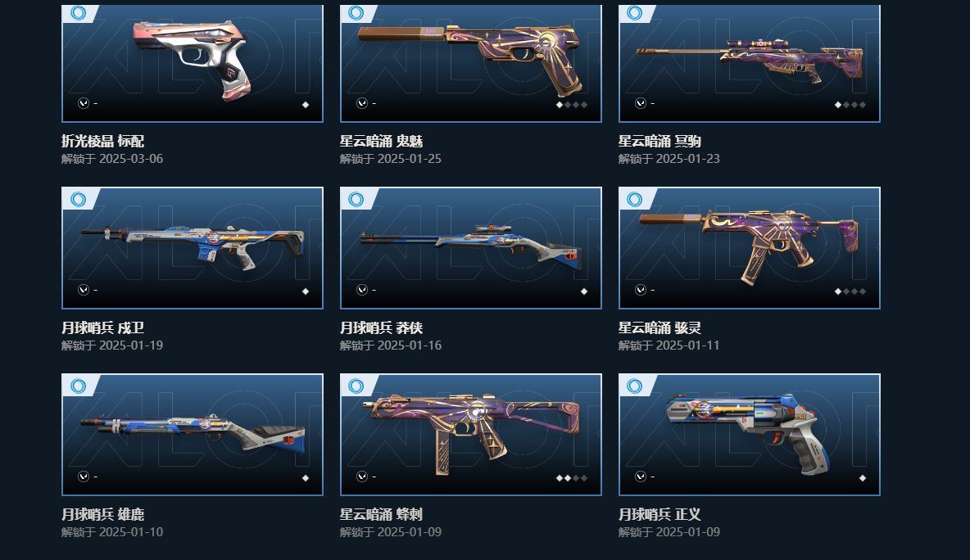Select level diamonds on 星云暗涌 鬼魅 card
Image resolution: width=970 pixels, height=560 pixels.
pyautogui.click(x=572, y=105)
